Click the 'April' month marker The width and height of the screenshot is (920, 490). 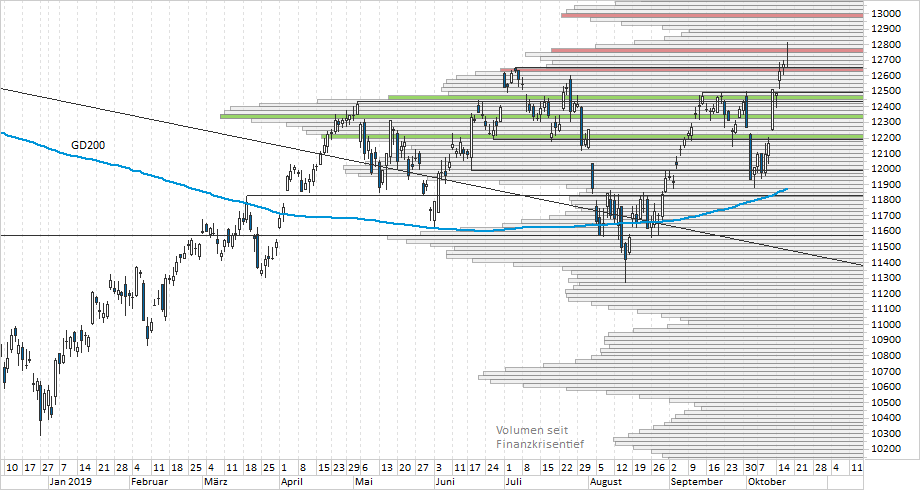click(x=292, y=481)
